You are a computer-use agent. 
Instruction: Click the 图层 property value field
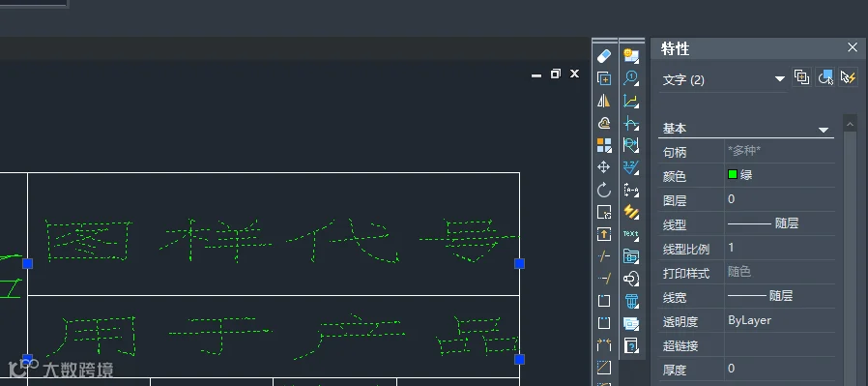click(x=779, y=199)
